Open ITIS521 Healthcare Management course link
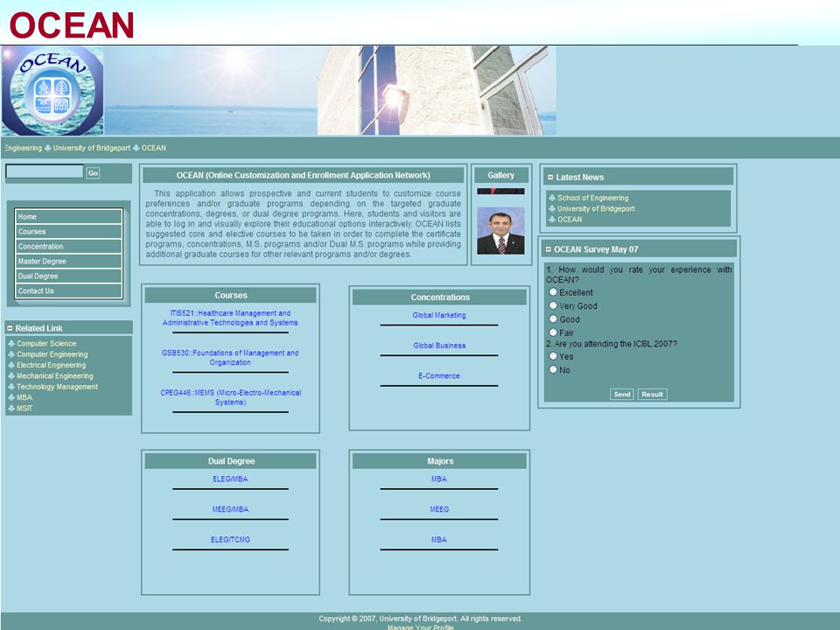The height and width of the screenshot is (630, 840). (230, 318)
